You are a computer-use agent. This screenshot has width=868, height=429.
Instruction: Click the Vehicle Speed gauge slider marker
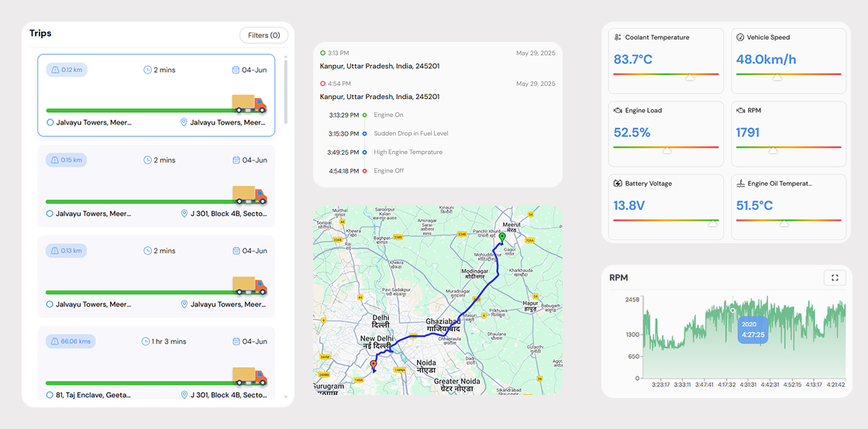click(x=777, y=77)
